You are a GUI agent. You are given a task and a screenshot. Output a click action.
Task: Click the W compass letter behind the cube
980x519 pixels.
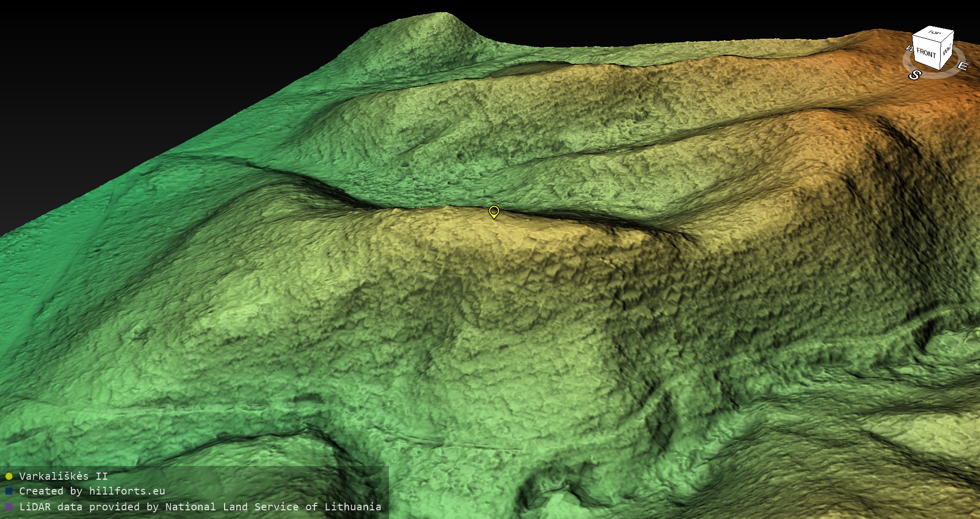[909, 48]
